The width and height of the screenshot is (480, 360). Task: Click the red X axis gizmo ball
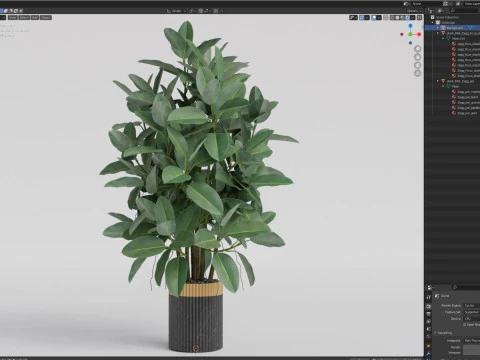(419, 34)
